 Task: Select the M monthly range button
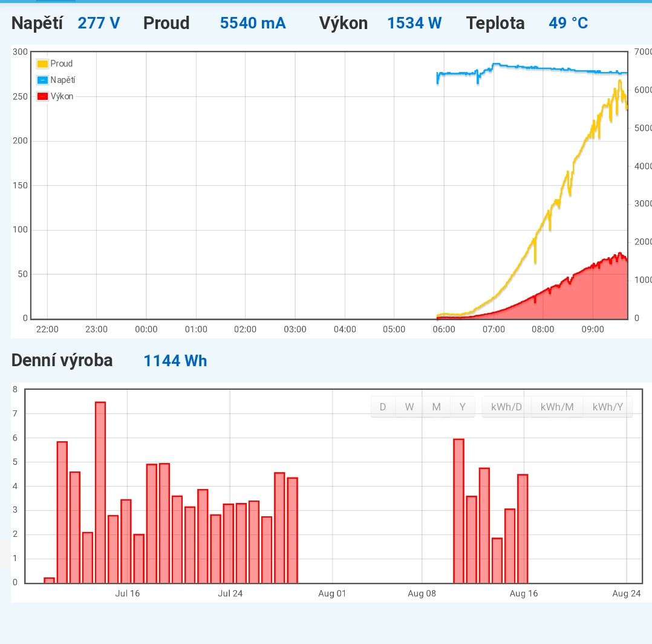pyautogui.click(x=436, y=407)
